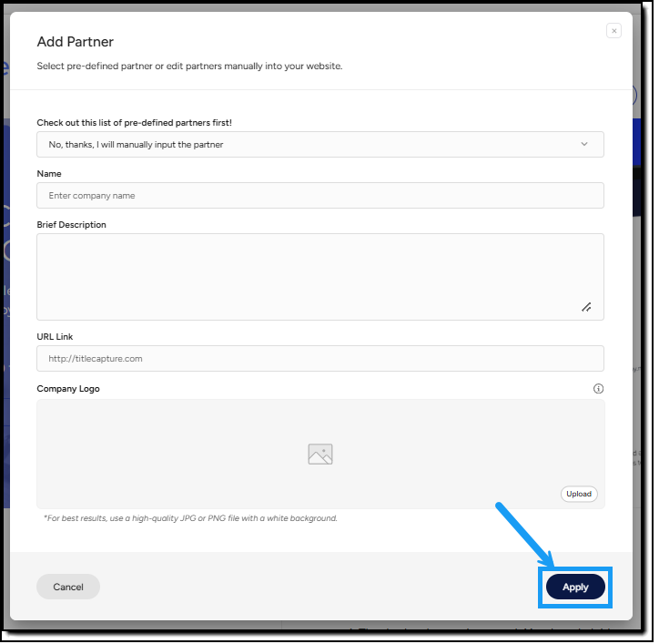
Task: Click the JPG or PNG file hint text
Action: [190, 518]
